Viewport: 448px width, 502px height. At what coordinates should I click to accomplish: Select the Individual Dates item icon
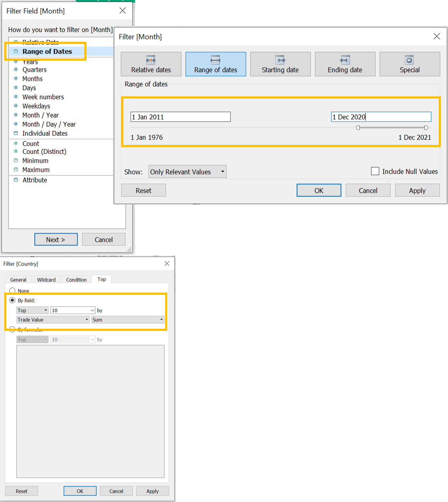pyautogui.click(x=16, y=133)
